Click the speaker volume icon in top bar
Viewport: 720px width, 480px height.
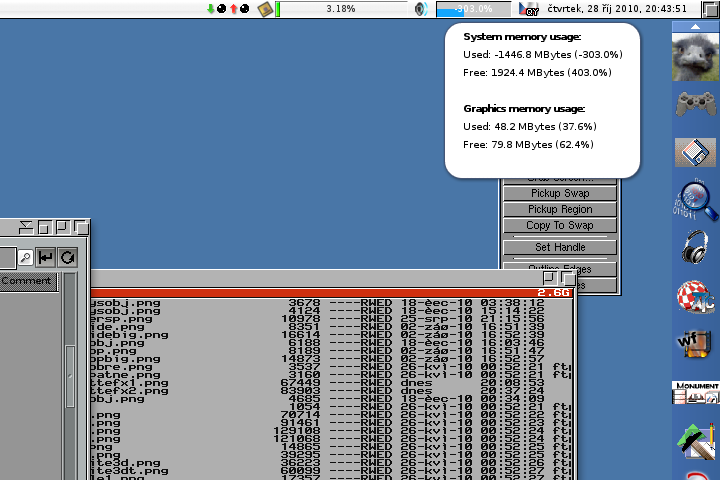click(x=422, y=9)
